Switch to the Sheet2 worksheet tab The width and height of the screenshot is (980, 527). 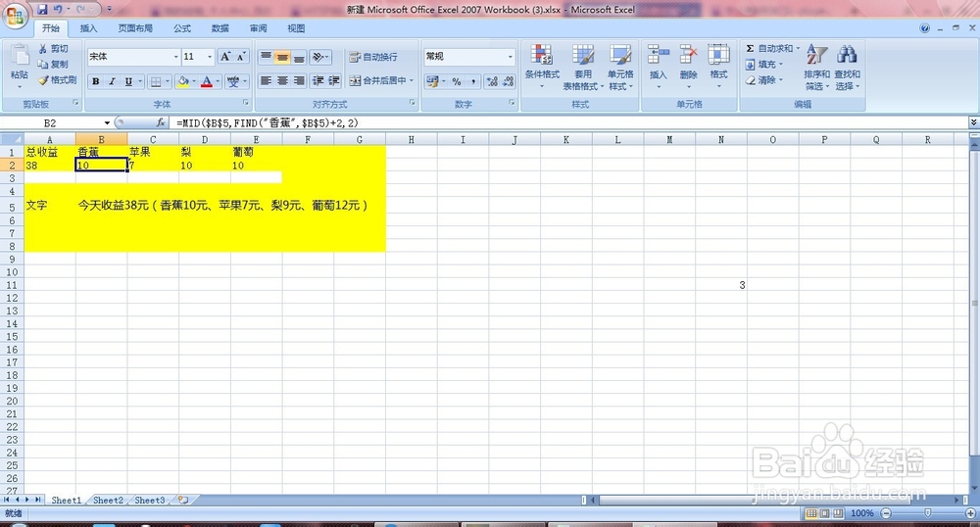(108, 501)
